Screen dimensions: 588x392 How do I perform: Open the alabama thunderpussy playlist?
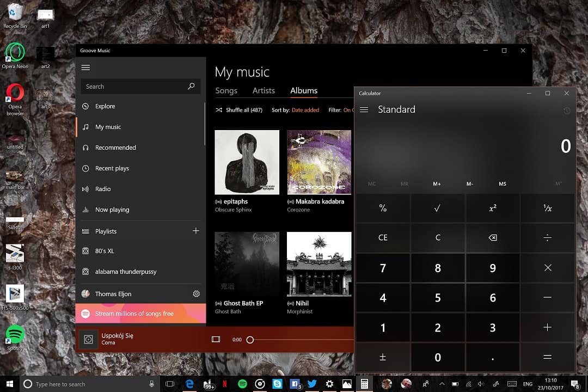coord(140,271)
